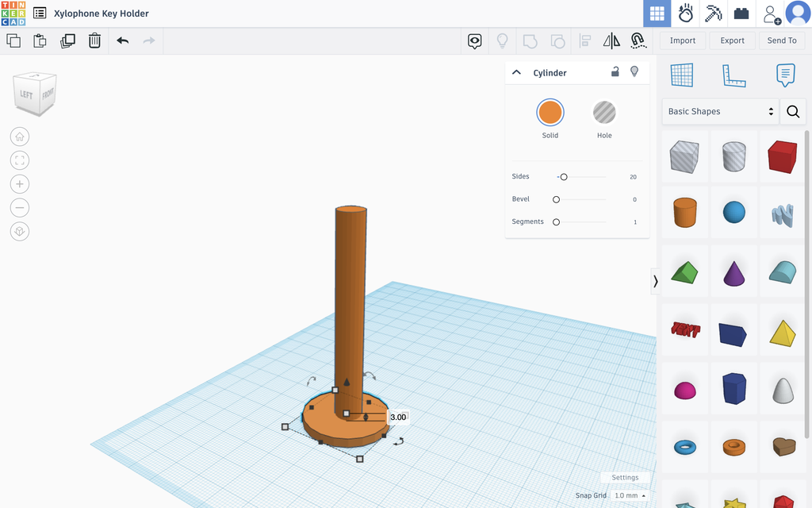The image size is (812, 508).
Task: Click the Ruler tool icon
Action: point(733,75)
